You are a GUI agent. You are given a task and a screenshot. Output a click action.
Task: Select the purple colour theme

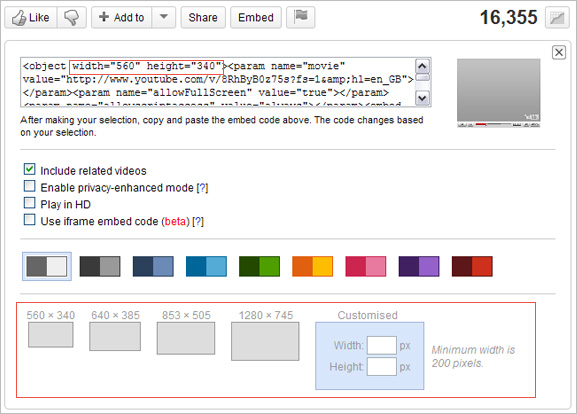(419, 266)
